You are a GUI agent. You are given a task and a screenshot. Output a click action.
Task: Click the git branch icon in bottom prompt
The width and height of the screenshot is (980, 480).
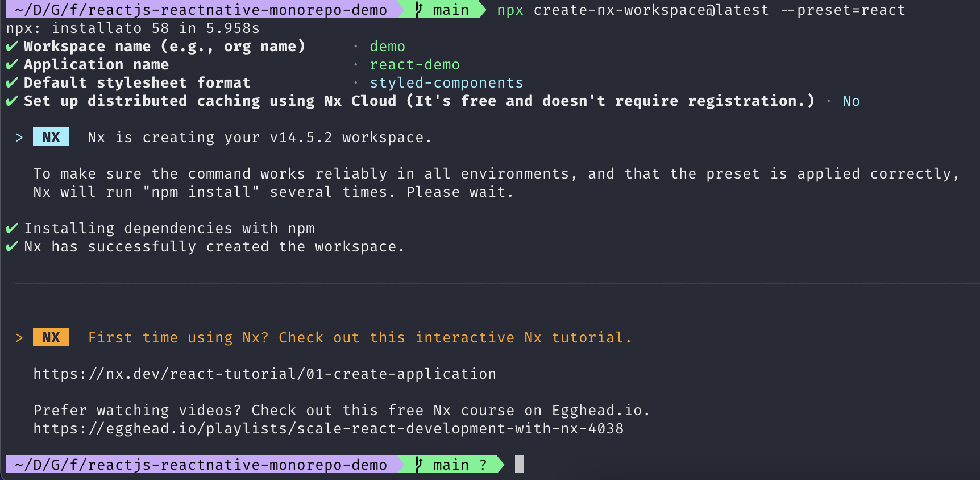coord(419,465)
